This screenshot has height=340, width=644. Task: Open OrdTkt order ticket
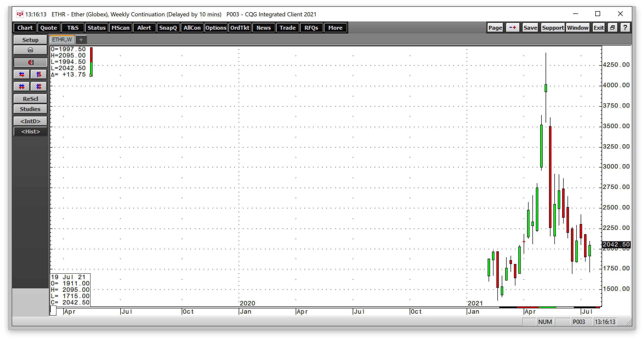pos(240,28)
